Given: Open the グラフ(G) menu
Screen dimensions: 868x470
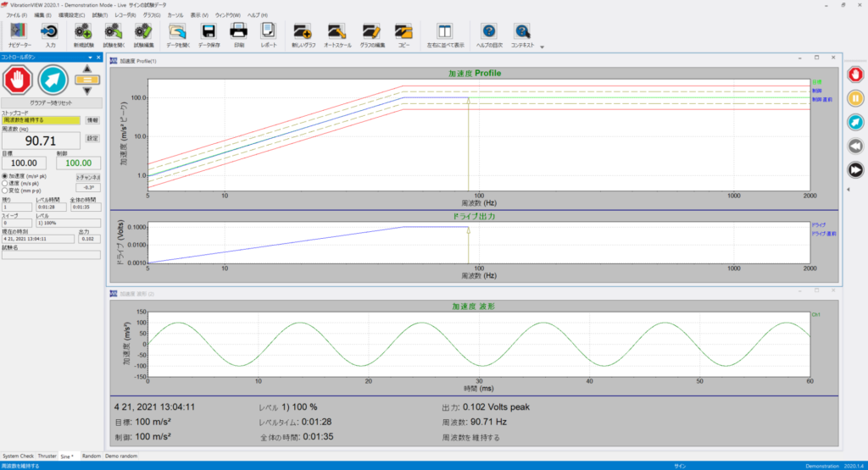Looking at the screenshot, I should coord(152,15).
